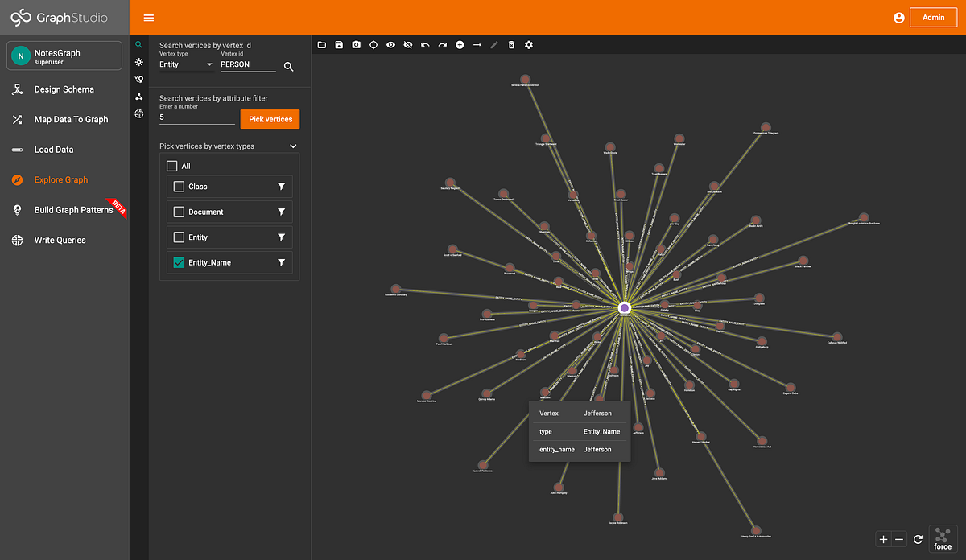Redo the graph action

(442, 45)
